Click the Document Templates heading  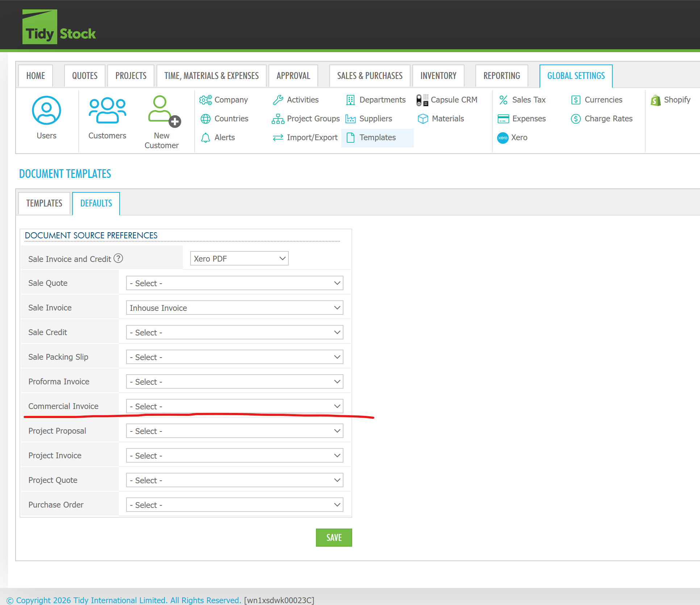click(65, 174)
